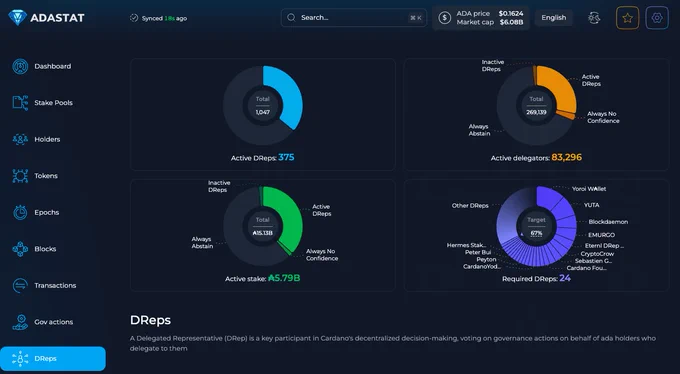This screenshot has height=374, width=680.
Task: Click the Hermes Stak.. chart label
Action: [466, 245]
